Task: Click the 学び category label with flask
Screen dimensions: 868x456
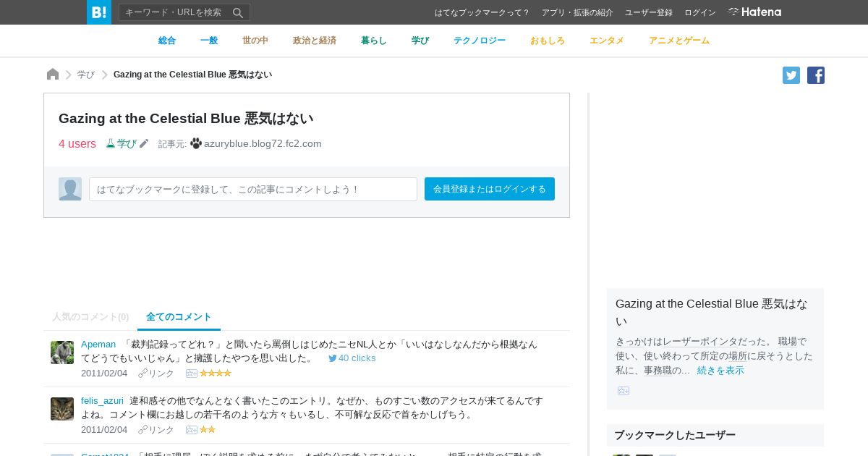Action: coord(122,143)
